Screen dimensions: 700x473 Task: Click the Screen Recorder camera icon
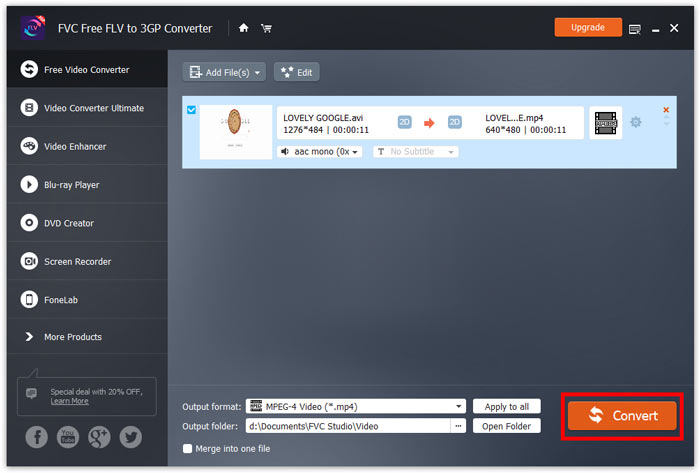(29, 261)
